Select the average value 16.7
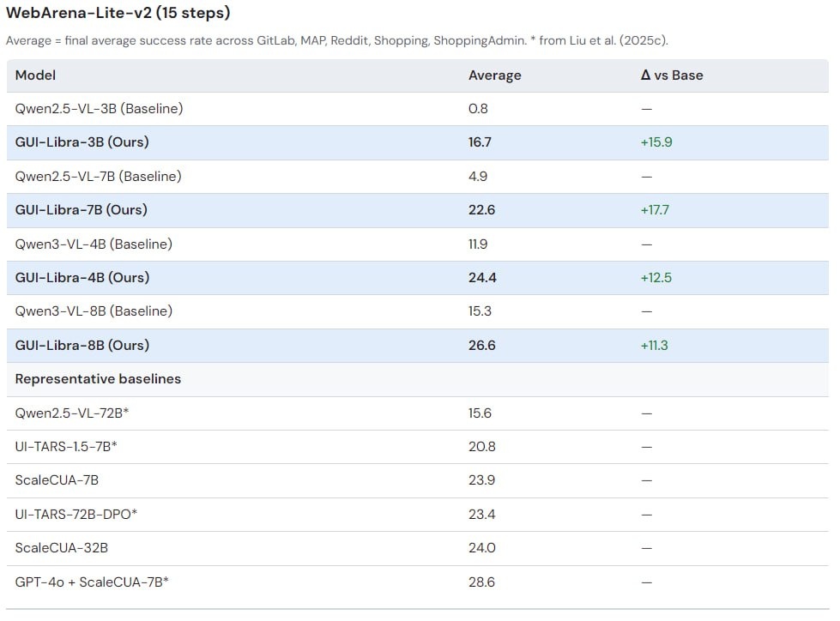Image resolution: width=840 pixels, height=621 pixels. pos(480,142)
